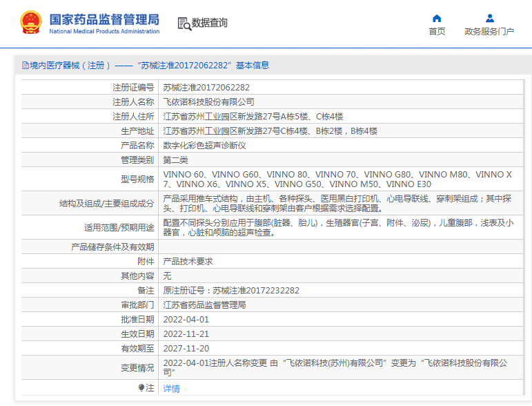532x406 pixels.
Task: Select approving department 江苏省药品监督管理局
Action: (205, 304)
